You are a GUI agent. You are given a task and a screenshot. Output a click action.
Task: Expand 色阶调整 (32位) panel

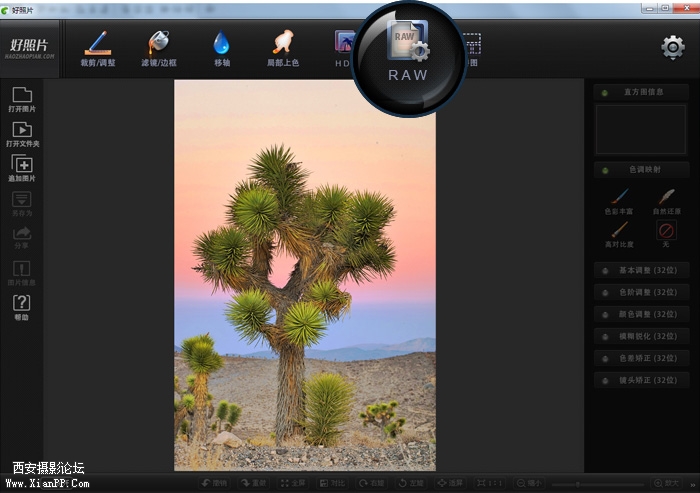tap(641, 292)
